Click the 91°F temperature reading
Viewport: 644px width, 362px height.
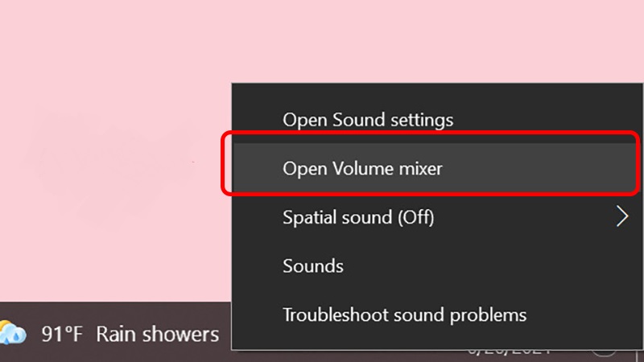(x=63, y=334)
